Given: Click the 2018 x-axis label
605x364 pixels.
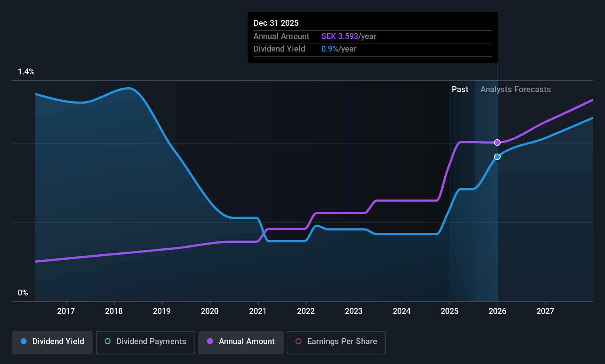Looking at the screenshot, I should [x=114, y=311].
